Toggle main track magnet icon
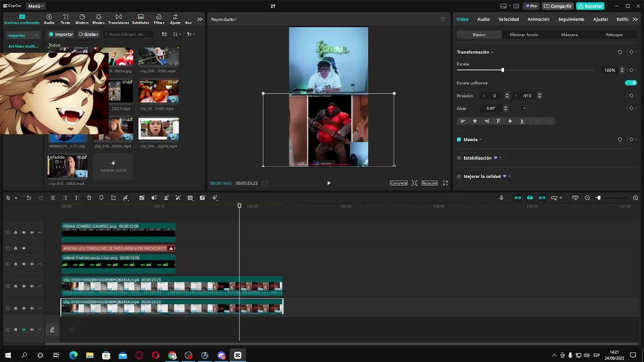The width and height of the screenshot is (644, 362). click(x=518, y=198)
